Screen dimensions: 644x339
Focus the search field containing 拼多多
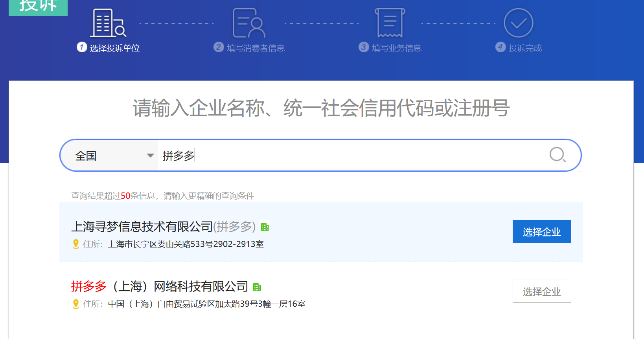click(350, 156)
